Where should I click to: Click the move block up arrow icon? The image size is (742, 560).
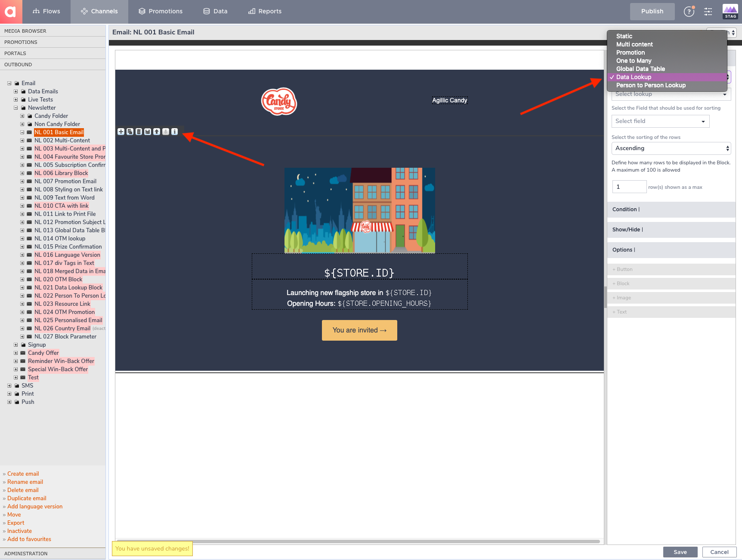pyautogui.click(x=157, y=132)
